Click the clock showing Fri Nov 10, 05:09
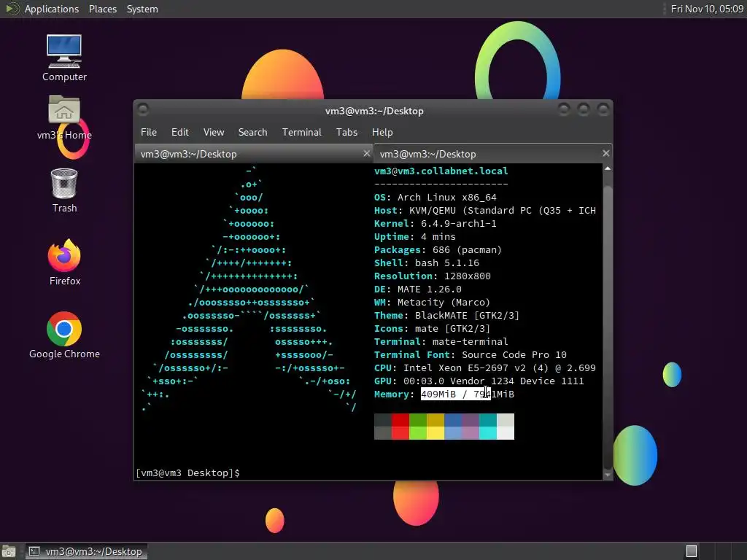 707,9
